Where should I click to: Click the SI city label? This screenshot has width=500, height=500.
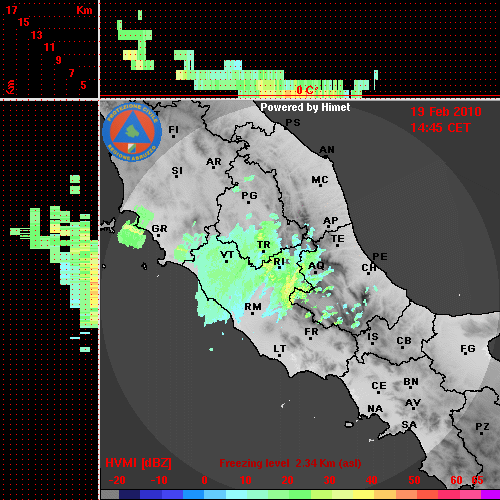coord(177,171)
